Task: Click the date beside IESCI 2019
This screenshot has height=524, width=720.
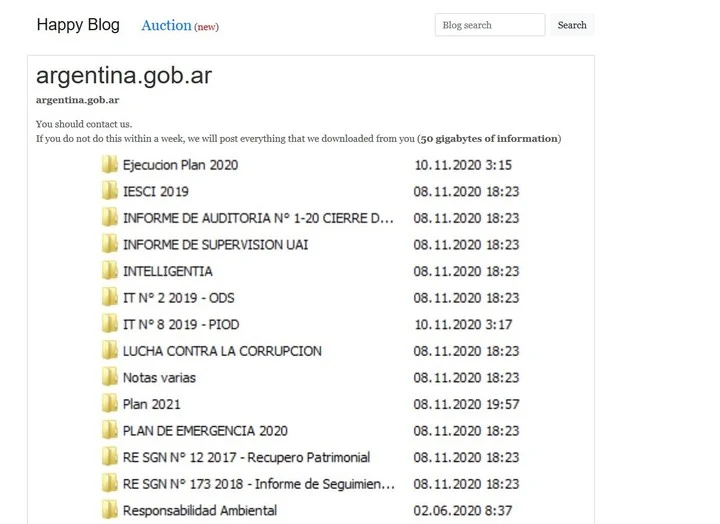Action: coord(467,192)
